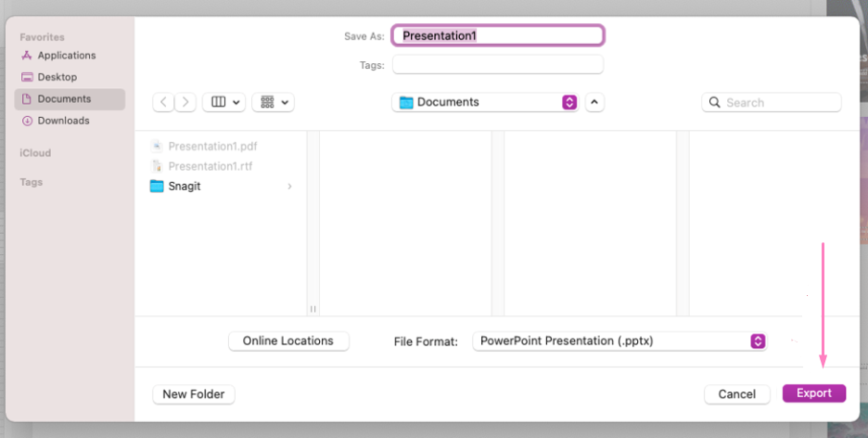868x438 pixels.
Task: Click the Applications sidebar icon
Action: [27, 56]
